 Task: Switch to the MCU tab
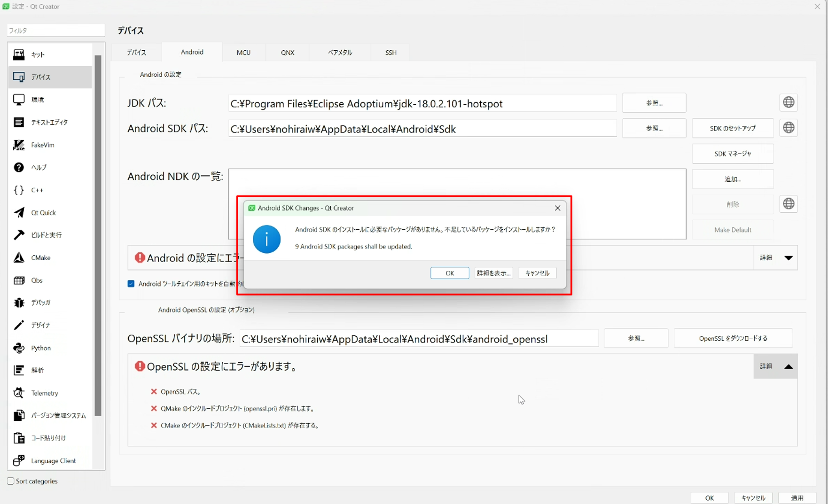[x=243, y=53]
